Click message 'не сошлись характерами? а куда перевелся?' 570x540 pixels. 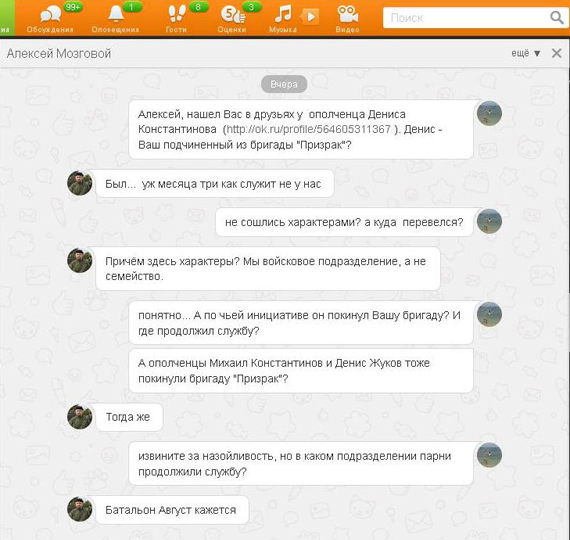click(x=344, y=222)
